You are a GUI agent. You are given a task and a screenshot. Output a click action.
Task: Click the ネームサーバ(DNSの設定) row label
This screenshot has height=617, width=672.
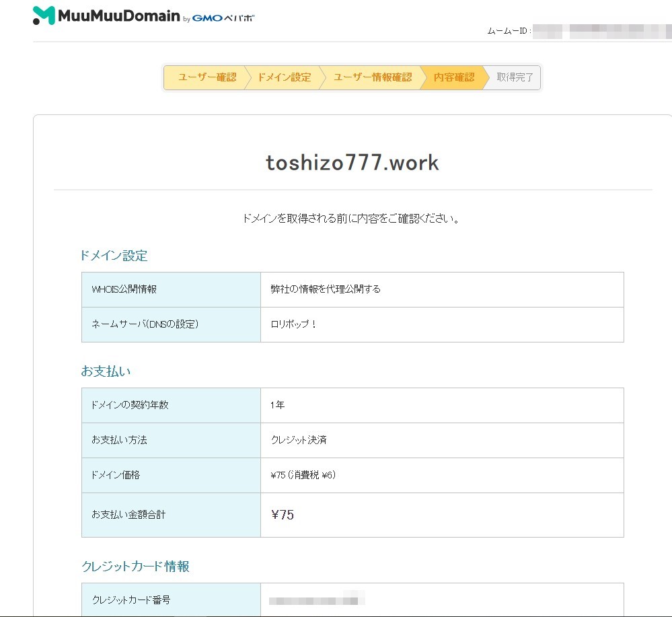click(145, 324)
